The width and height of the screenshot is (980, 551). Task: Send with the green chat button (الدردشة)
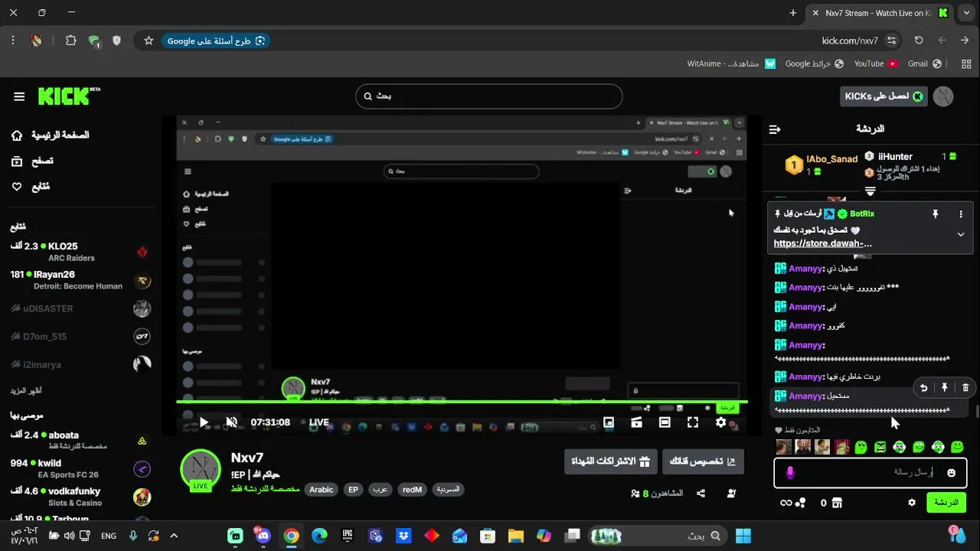[x=946, y=503]
